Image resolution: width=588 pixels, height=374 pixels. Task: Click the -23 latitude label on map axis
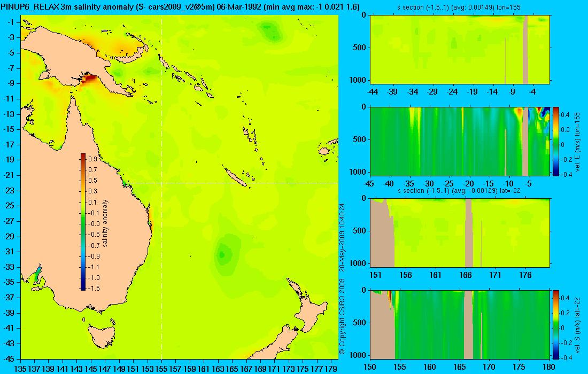(x=10, y=190)
